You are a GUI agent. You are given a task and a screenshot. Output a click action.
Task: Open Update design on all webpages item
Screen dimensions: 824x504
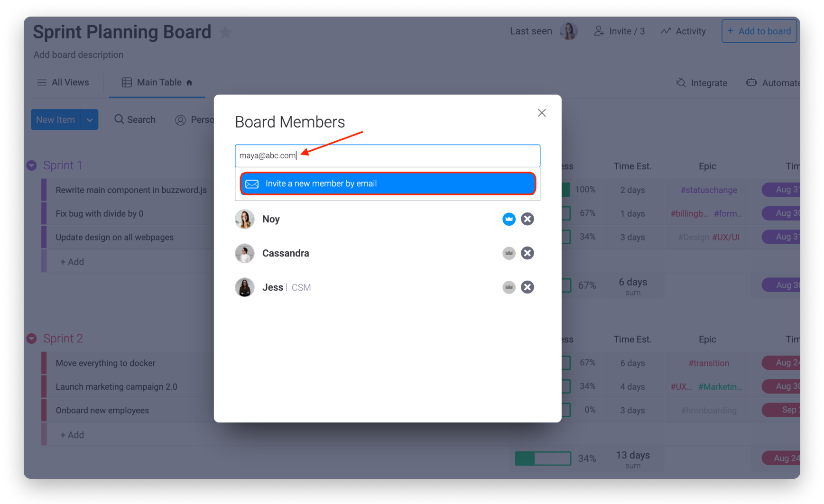[x=115, y=238]
